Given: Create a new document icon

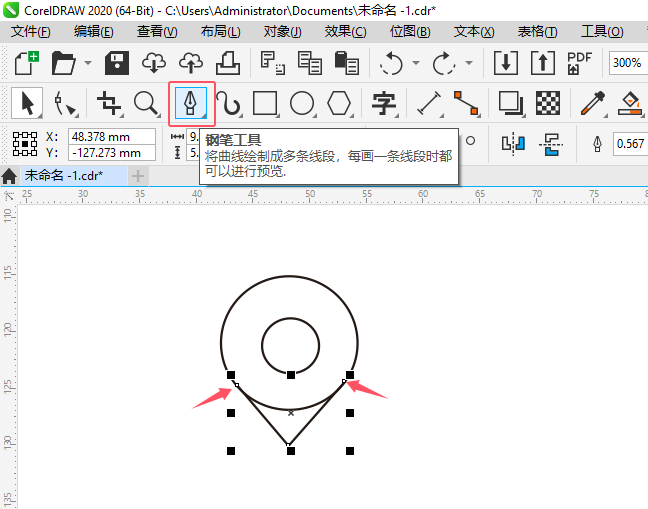Looking at the screenshot, I should pyautogui.click(x=27, y=63).
